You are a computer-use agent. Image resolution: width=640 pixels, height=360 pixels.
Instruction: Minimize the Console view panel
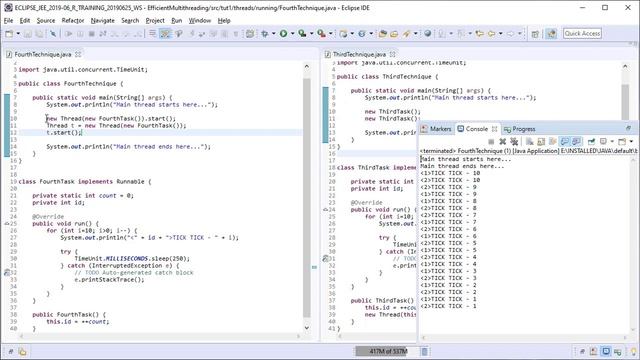tap(628, 128)
